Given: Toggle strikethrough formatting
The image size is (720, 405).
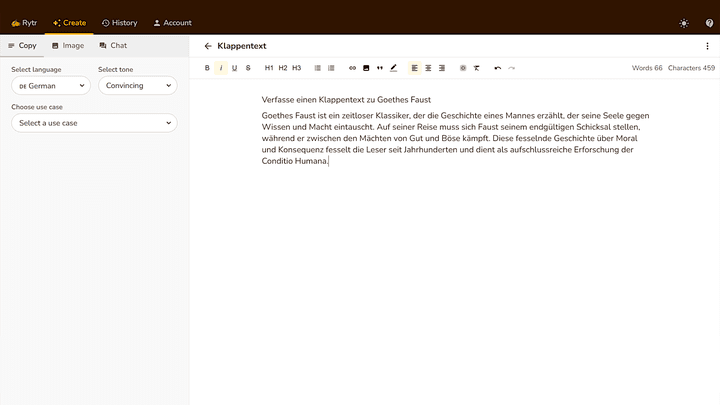Looking at the screenshot, I should pyautogui.click(x=248, y=68).
